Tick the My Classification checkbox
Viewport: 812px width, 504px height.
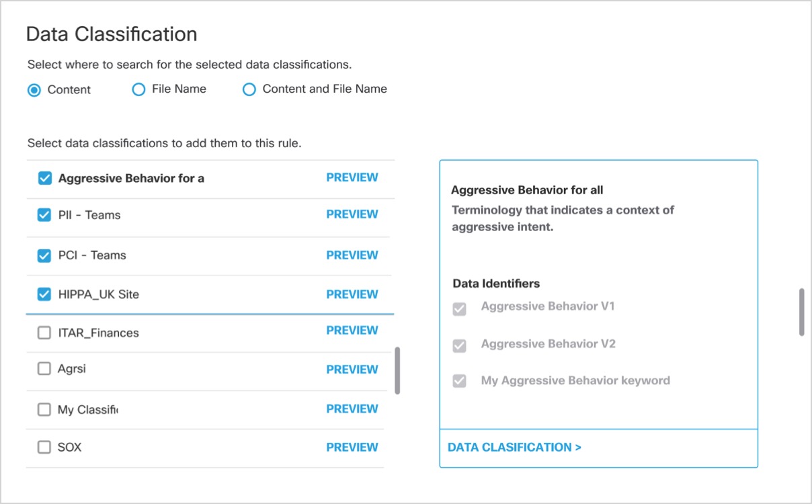coord(44,409)
